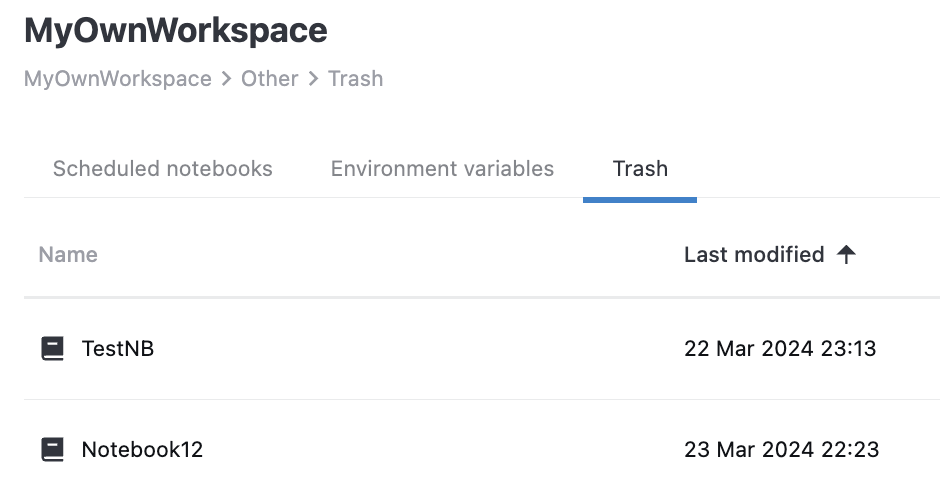This screenshot has width=940, height=488.
Task: Click Trash in the breadcrumb path
Action: tap(355, 78)
